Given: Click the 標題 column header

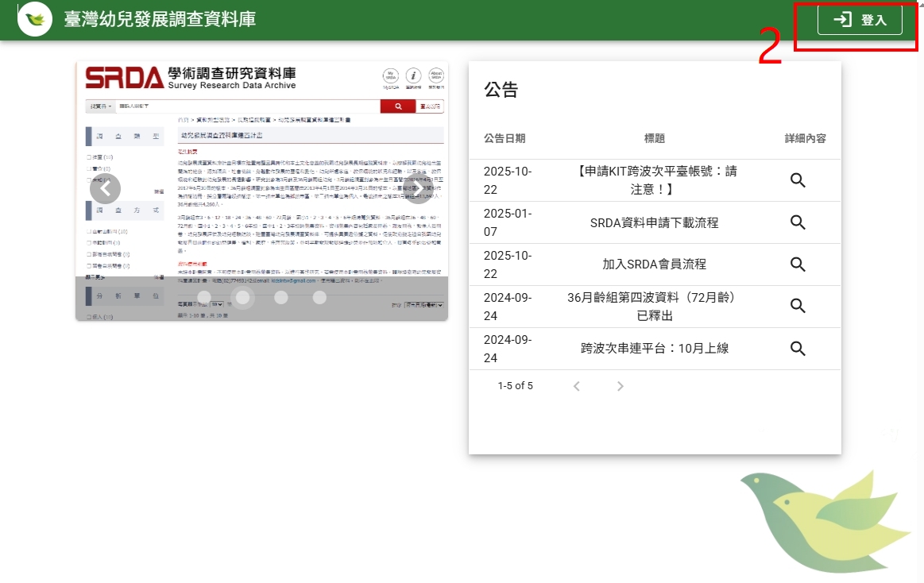Looking at the screenshot, I should click(654, 138).
